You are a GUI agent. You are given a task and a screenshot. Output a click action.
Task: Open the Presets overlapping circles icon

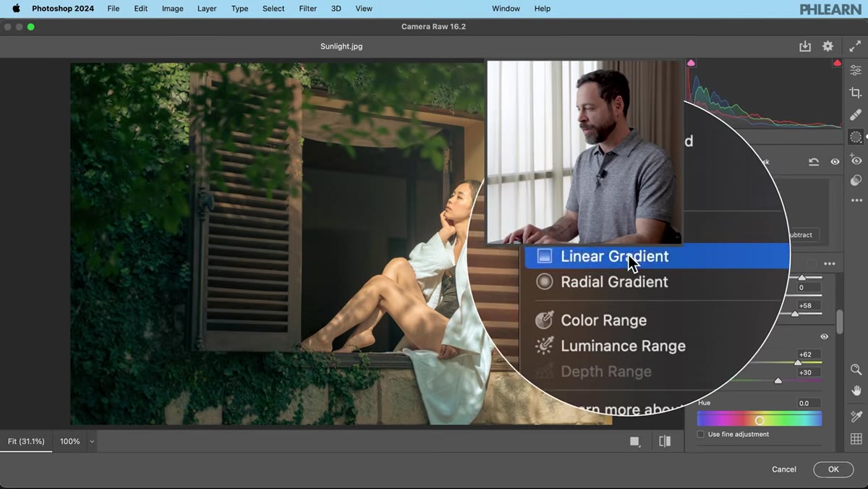(856, 180)
